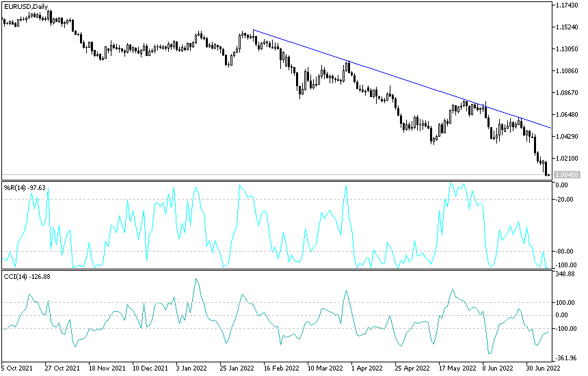588x376 pixels.
Task: Click the 1 Apr 2022 date label
Action: point(366,368)
